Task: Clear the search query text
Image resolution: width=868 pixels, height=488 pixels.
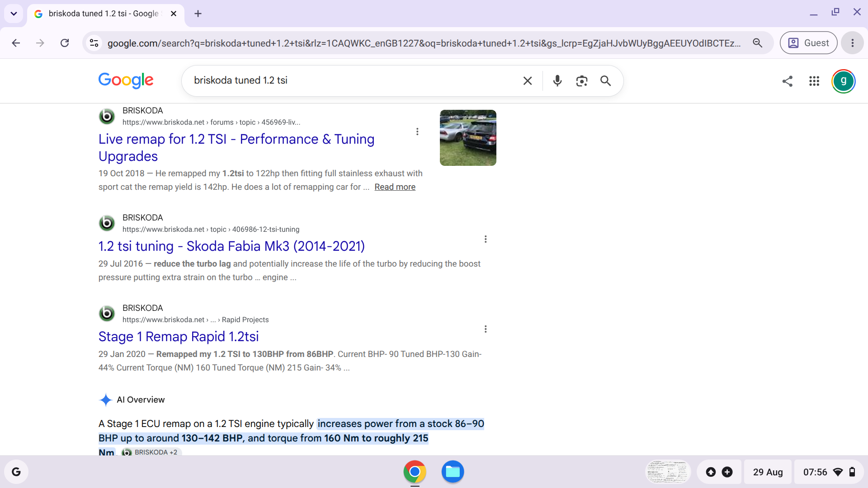Action: 528,81
